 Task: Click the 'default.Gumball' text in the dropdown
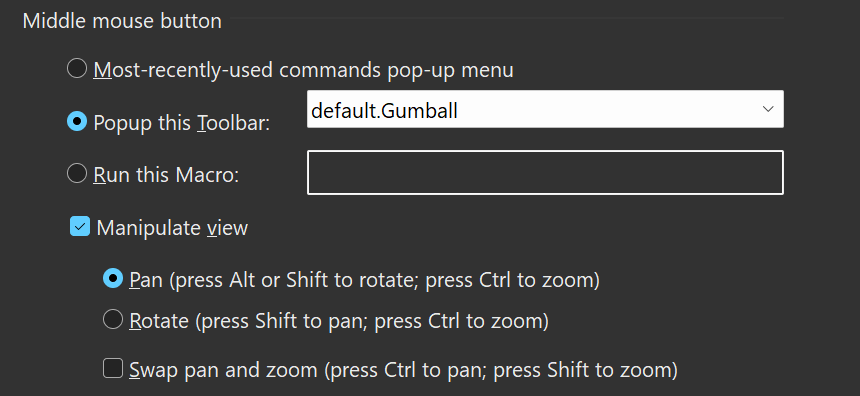pyautogui.click(x=384, y=111)
